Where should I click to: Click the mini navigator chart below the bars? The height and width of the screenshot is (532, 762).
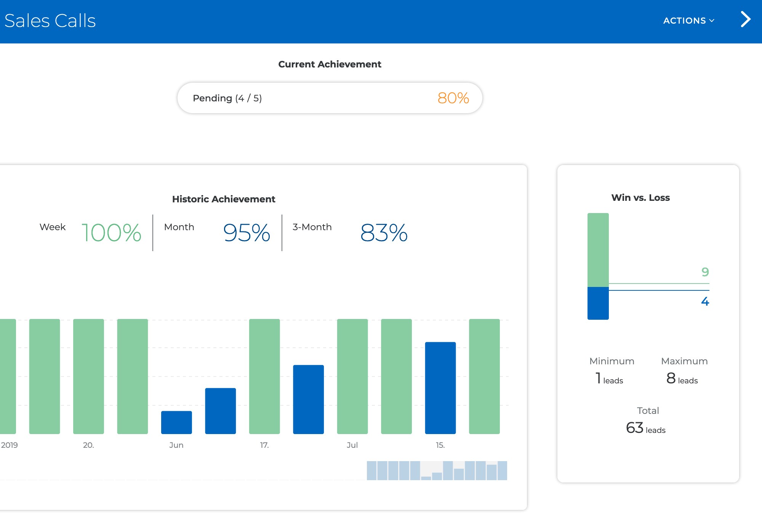coord(437,471)
